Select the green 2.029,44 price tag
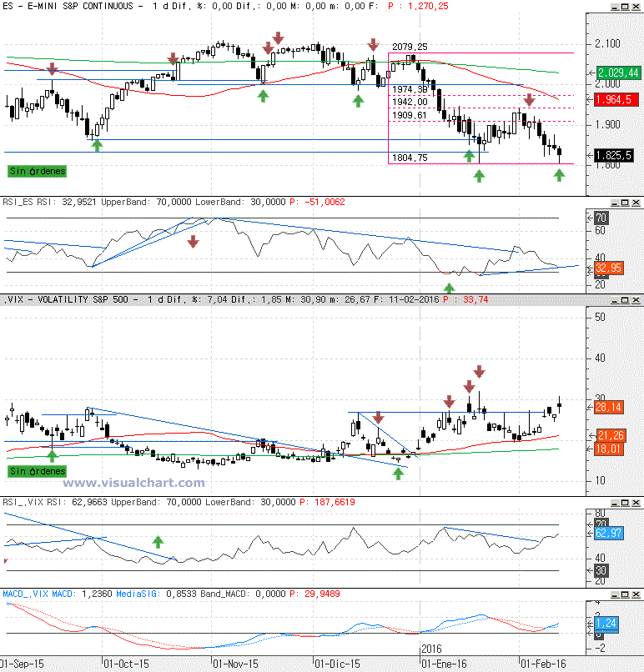This screenshot has width=644, height=672. [x=618, y=73]
